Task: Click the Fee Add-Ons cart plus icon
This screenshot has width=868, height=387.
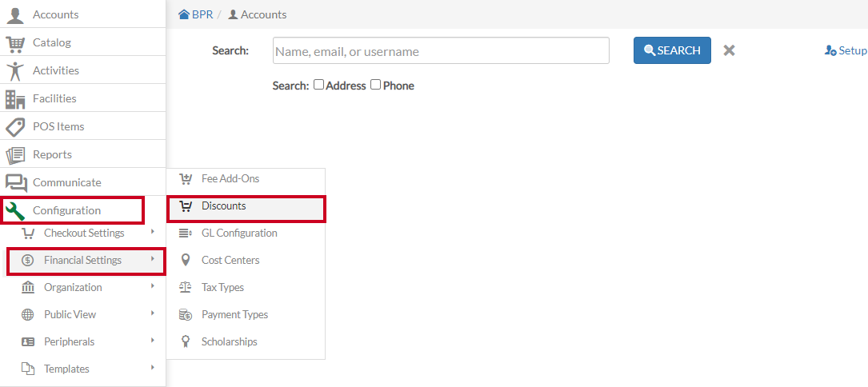Action: click(x=186, y=179)
